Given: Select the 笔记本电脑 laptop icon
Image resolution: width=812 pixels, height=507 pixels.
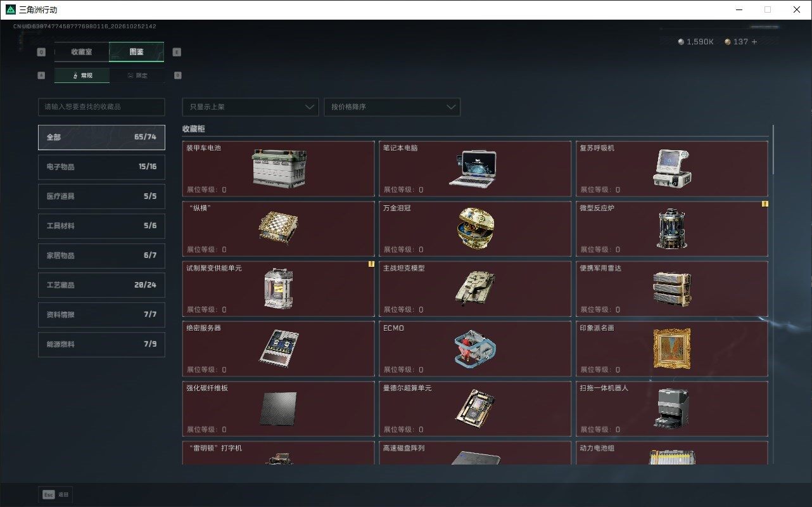Looking at the screenshot, I should 473,169.
